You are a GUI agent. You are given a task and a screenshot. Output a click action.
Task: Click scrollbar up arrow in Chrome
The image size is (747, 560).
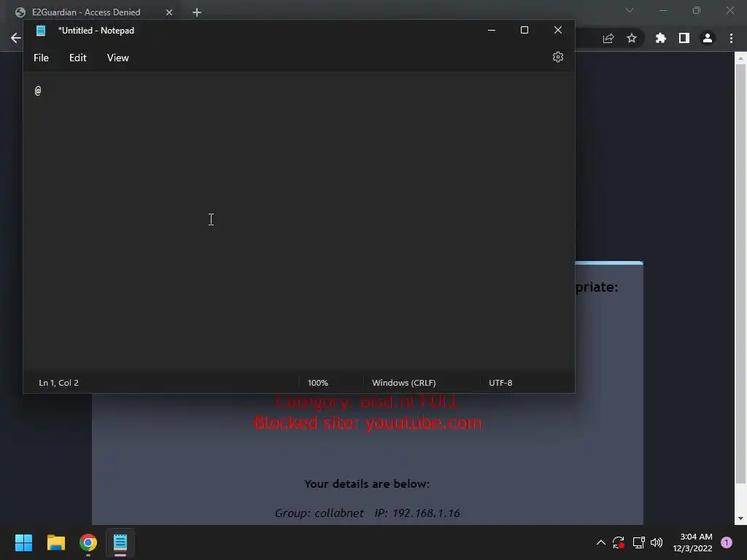[740, 58]
